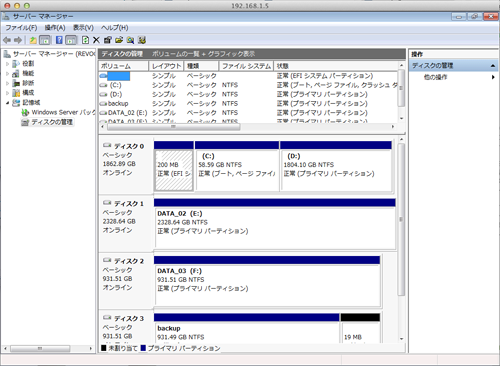Image resolution: width=500 pixels, height=366 pixels.
Task: Go back using the toolbar Back arrow
Action: click(x=7, y=40)
